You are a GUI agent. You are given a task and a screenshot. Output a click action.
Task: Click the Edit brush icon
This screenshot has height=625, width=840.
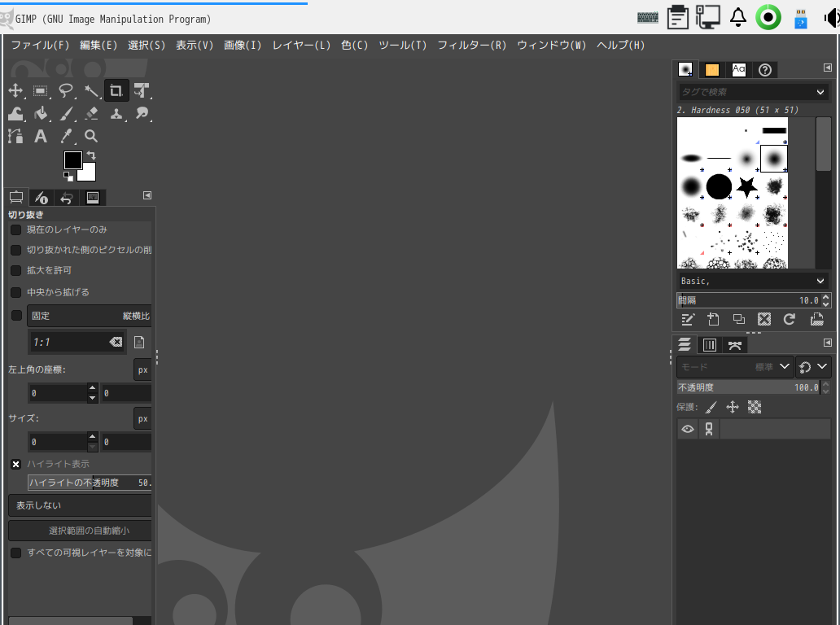point(687,320)
